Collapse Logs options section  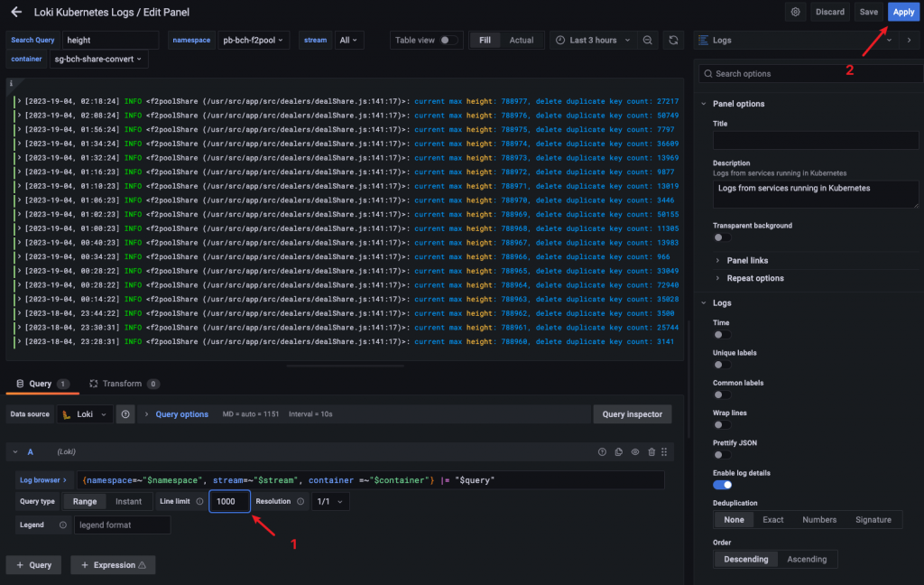click(x=704, y=303)
